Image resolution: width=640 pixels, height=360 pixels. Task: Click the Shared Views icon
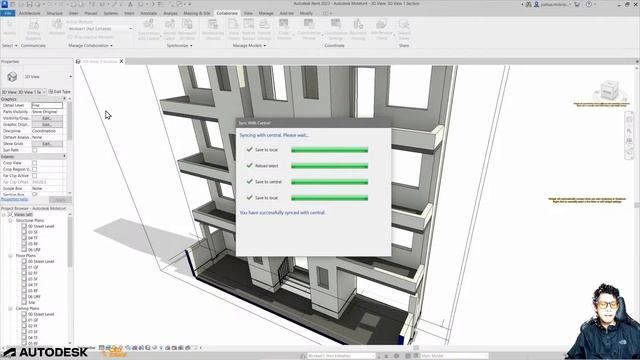404,25
